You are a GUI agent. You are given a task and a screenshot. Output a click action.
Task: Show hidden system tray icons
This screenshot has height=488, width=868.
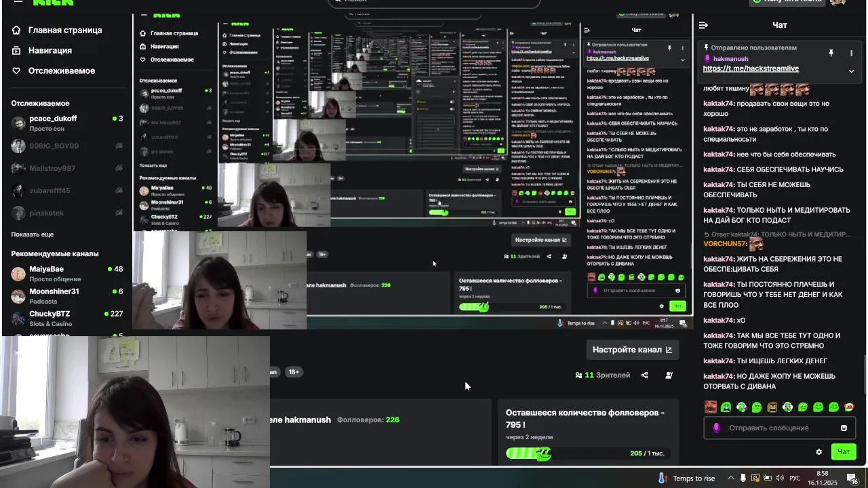click(x=730, y=478)
